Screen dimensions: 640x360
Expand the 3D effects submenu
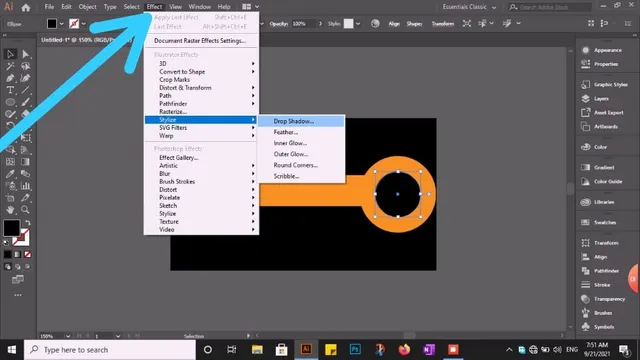pyautogui.click(x=202, y=64)
